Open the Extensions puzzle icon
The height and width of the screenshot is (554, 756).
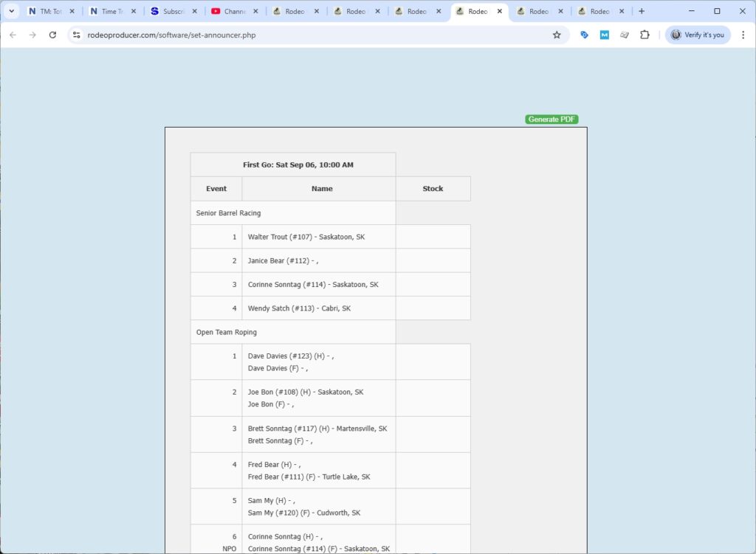click(645, 35)
